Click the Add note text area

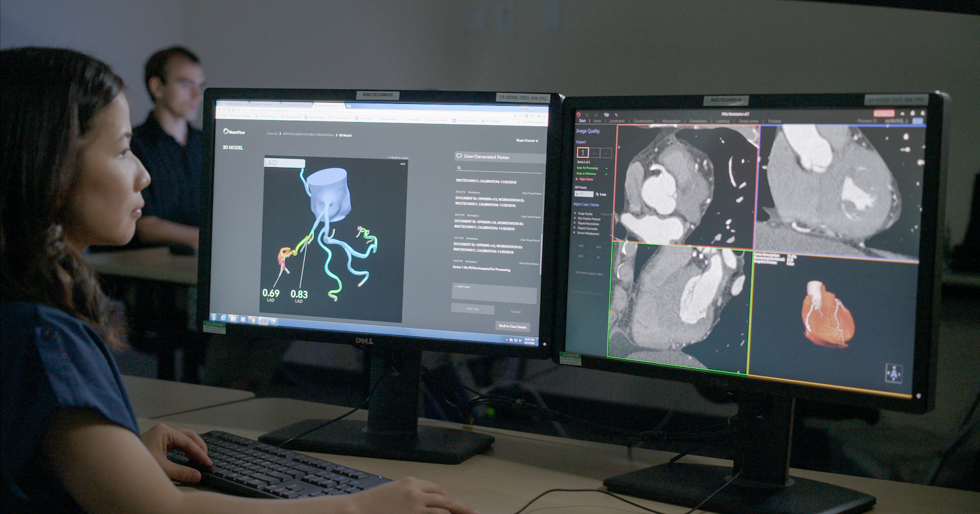point(494,293)
